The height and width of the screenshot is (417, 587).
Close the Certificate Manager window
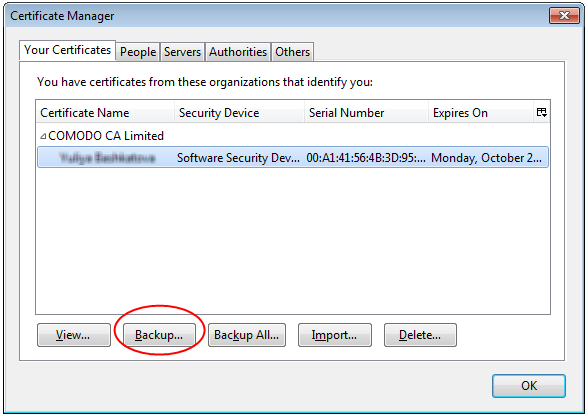click(x=564, y=15)
